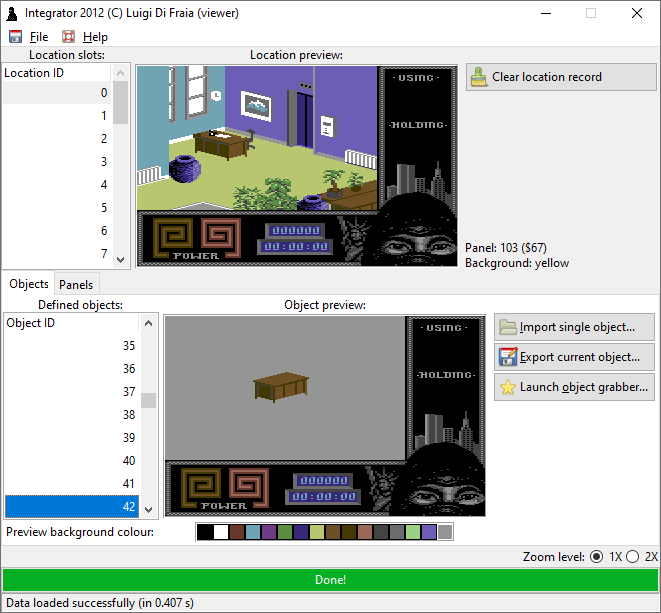
Task: Open the File menu
Action: click(38, 37)
